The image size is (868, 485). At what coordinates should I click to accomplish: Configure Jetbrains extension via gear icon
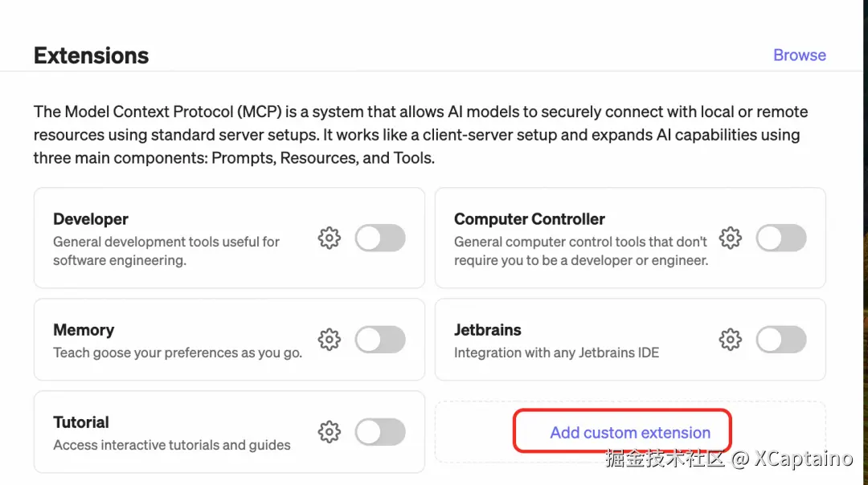(x=730, y=340)
